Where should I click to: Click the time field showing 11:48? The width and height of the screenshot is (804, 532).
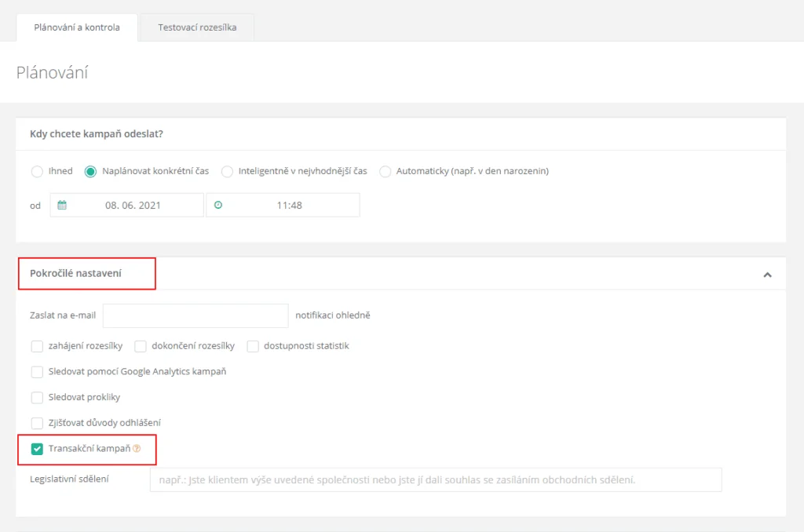point(283,205)
